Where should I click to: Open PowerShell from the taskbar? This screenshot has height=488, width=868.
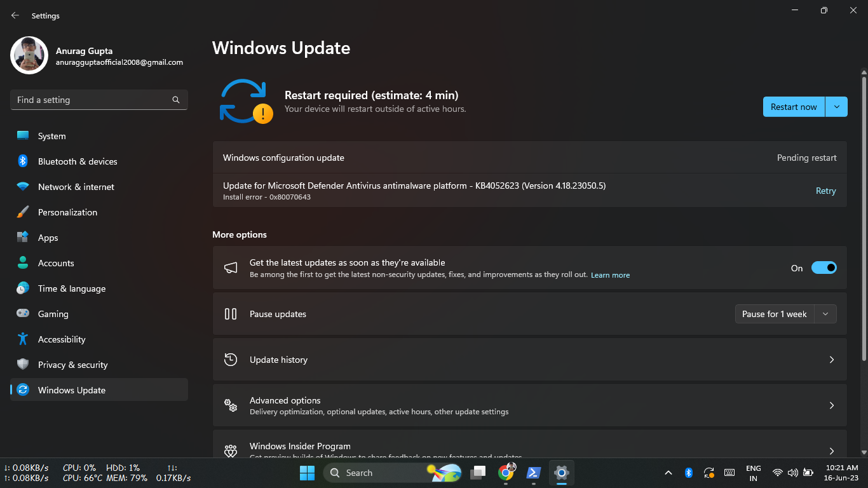534,473
